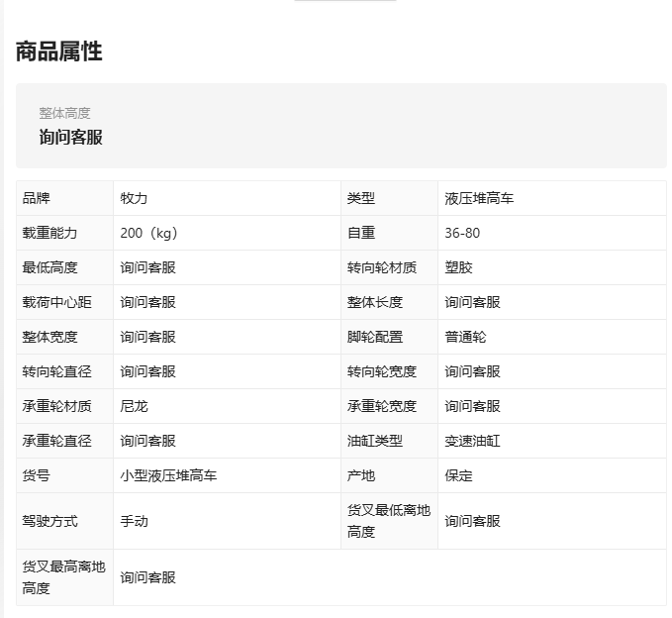Click 询问客服 in the 整体长度 row
Image resolution: width=672 pixels, height=618 pixels.
coord(472,302)
